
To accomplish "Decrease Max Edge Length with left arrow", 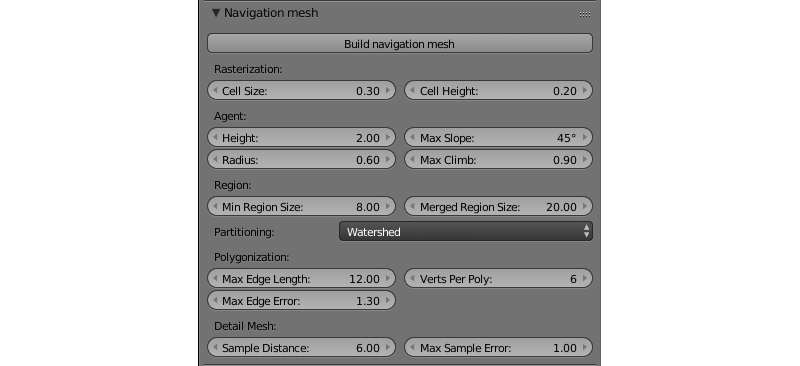I will coord(215,279).
